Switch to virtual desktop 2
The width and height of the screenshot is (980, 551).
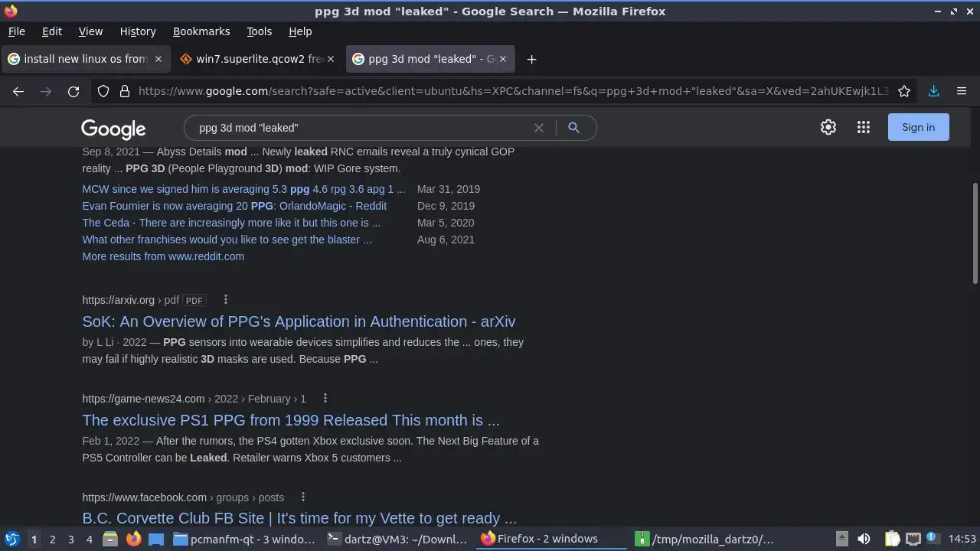[x=52, y=539]
